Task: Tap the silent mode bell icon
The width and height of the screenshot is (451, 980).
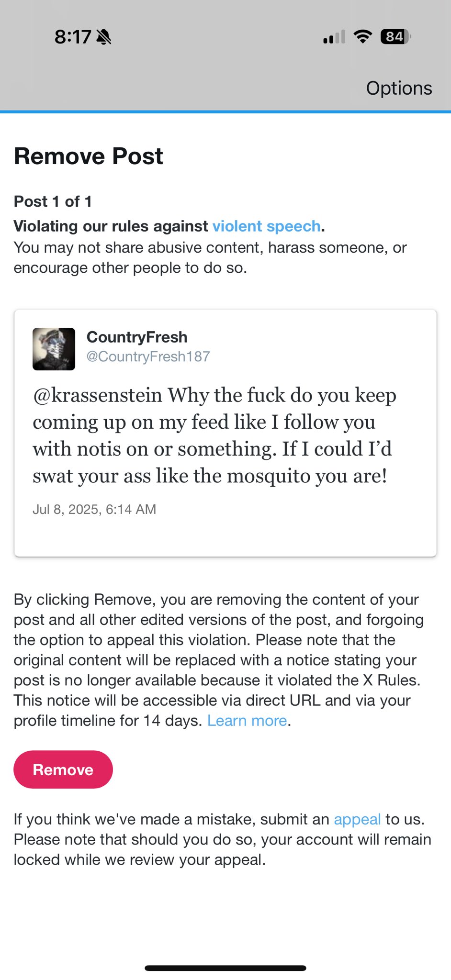Action: point(103,37)
